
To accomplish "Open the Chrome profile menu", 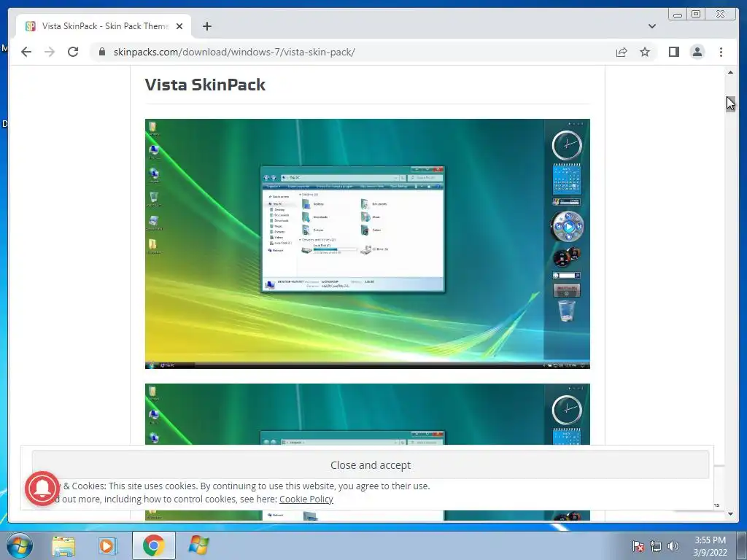I will [697, 52].
